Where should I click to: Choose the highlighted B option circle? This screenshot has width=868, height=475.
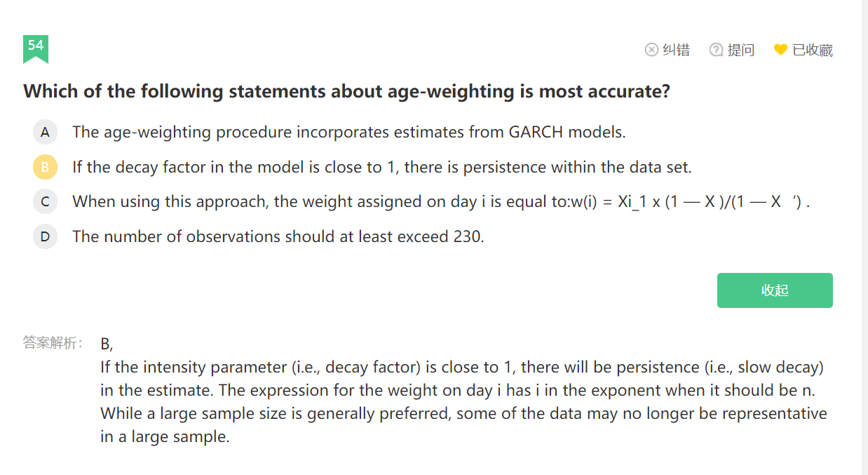(45, 167)
